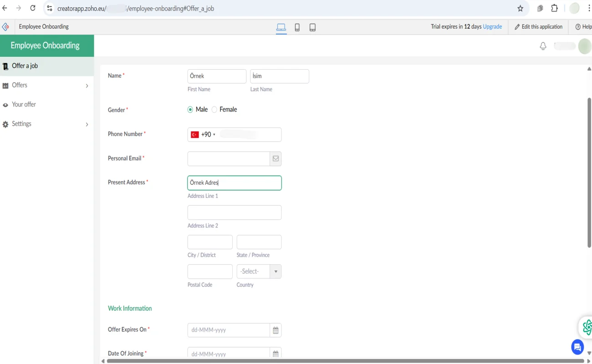Click the Zoho Creator logo icon
Viewport: 592px width, 364px height.
(5, 27)
